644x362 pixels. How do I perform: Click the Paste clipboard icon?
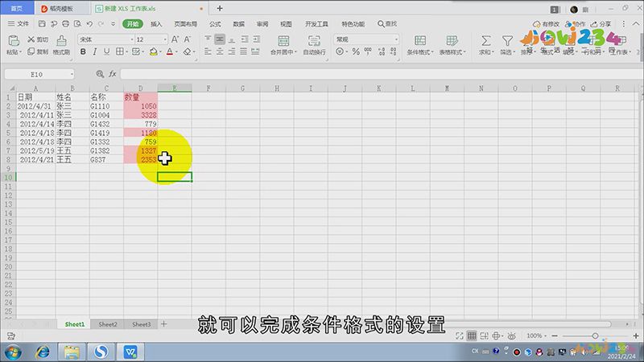coord(14,40)
